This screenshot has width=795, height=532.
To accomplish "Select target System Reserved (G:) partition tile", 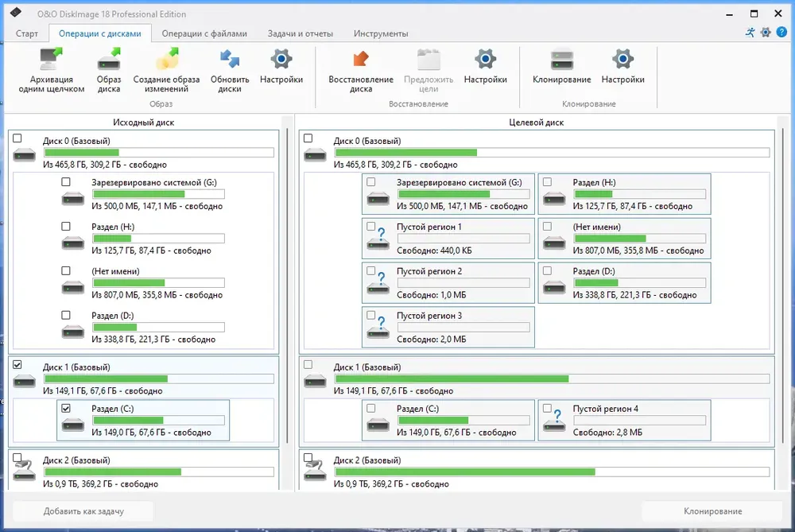I will point(448,194).
